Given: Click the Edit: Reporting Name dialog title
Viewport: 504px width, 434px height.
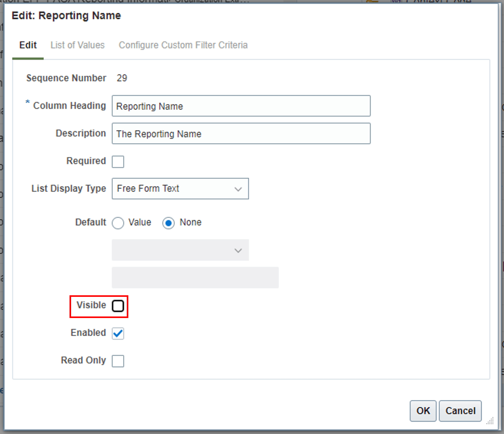Looking at the screenshot, I should pyautogui.click(x=66, y=16).
